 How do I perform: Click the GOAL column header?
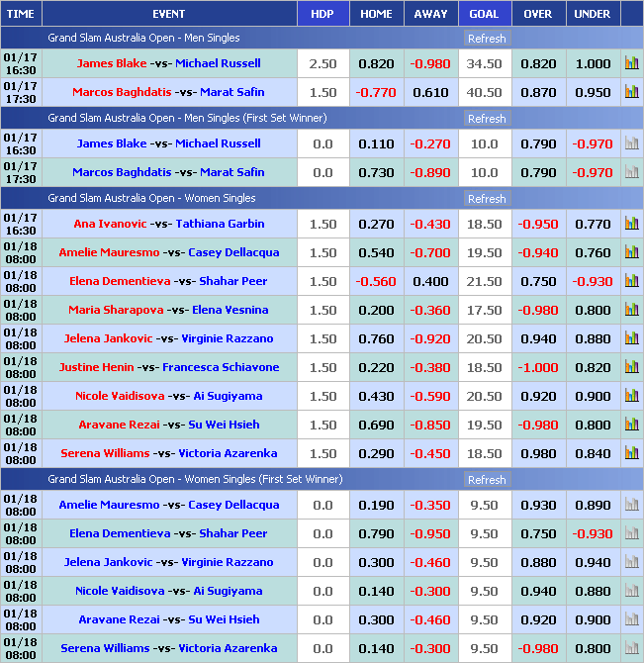pyautogui.click(x=484, y=14)
